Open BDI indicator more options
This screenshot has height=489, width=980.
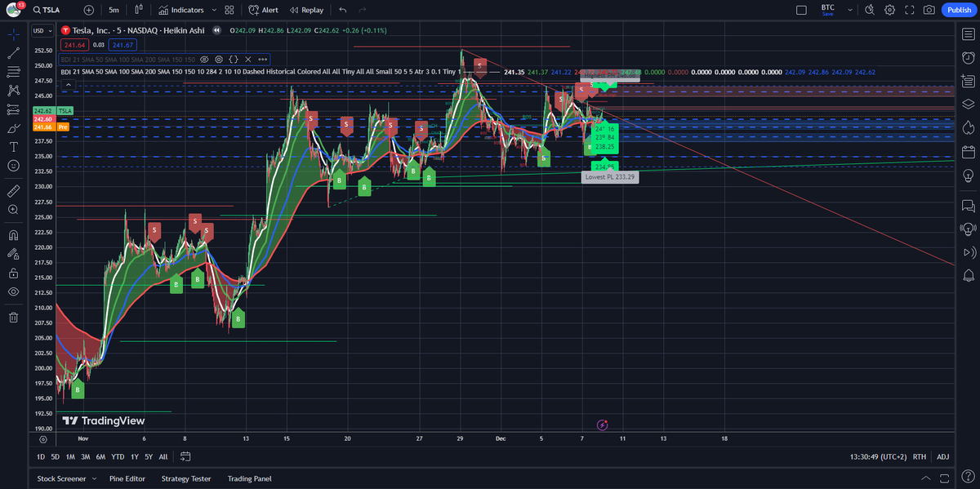pos(262,59)
